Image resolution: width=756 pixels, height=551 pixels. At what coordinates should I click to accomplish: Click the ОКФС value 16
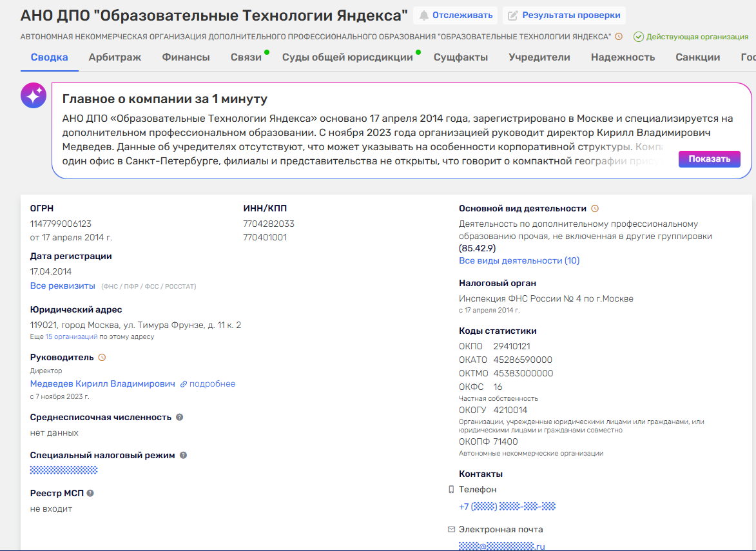498,387
